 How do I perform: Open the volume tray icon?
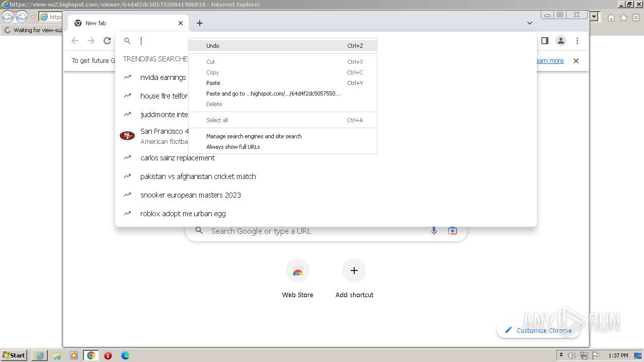pos(572,355)
